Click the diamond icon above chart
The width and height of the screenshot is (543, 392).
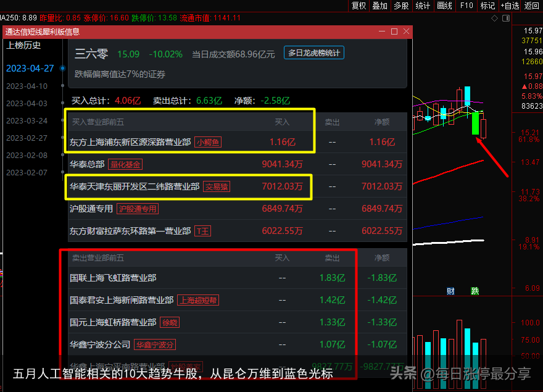click(x=494, y=18)
